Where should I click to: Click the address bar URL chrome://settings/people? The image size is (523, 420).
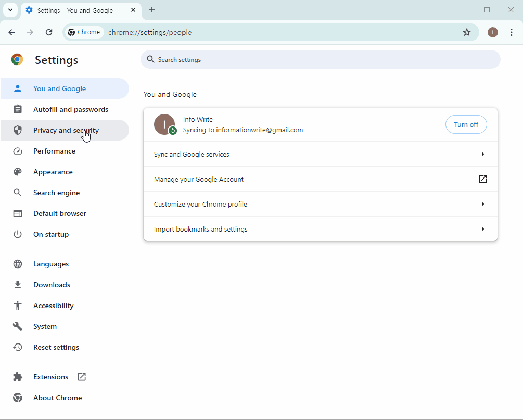tap(150, 32)
